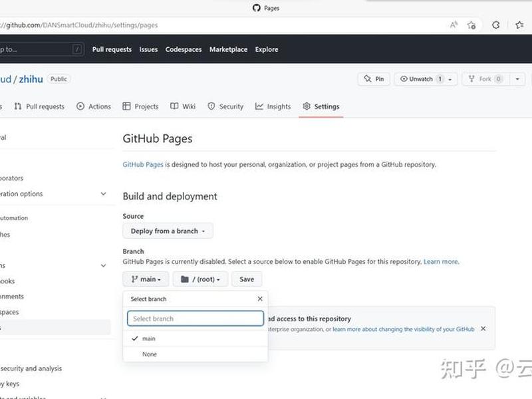Pin the repository with the Pin button

pos(374,79)
